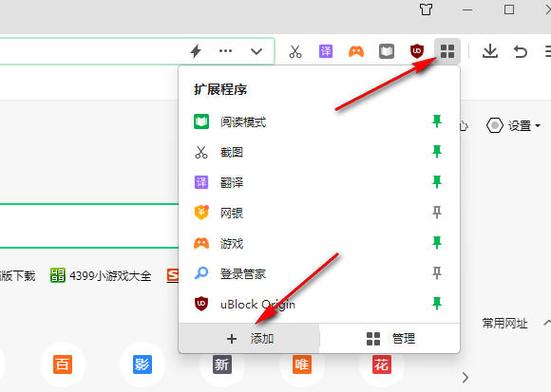Screen dimensions: 551x392
Task: Collapse the 常用网址 section chevron
Action: click(547, 323)
